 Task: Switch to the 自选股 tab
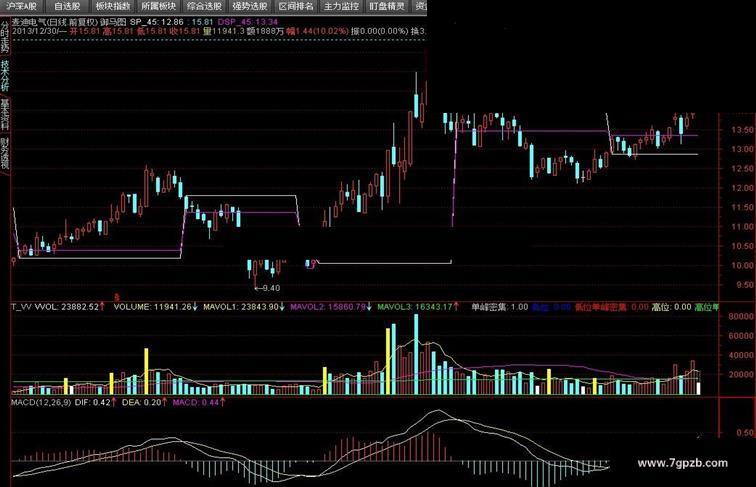click(67, 6)
